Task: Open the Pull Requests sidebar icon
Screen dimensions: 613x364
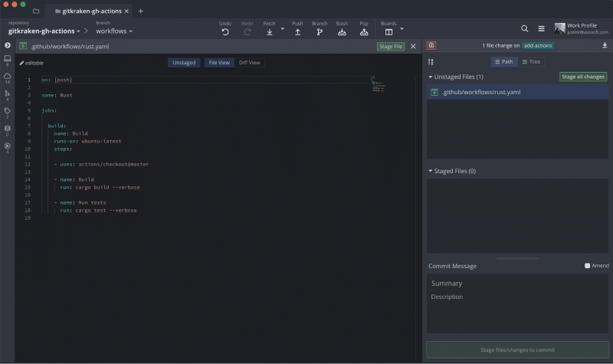Action: point(8,93)
